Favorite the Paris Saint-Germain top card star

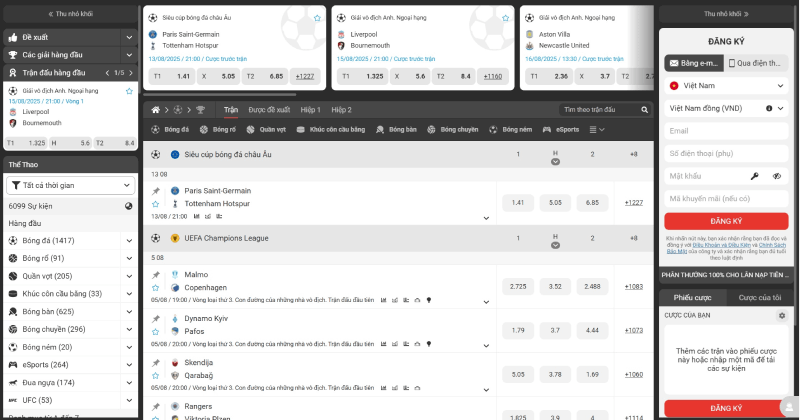click(x=317, y=18)
